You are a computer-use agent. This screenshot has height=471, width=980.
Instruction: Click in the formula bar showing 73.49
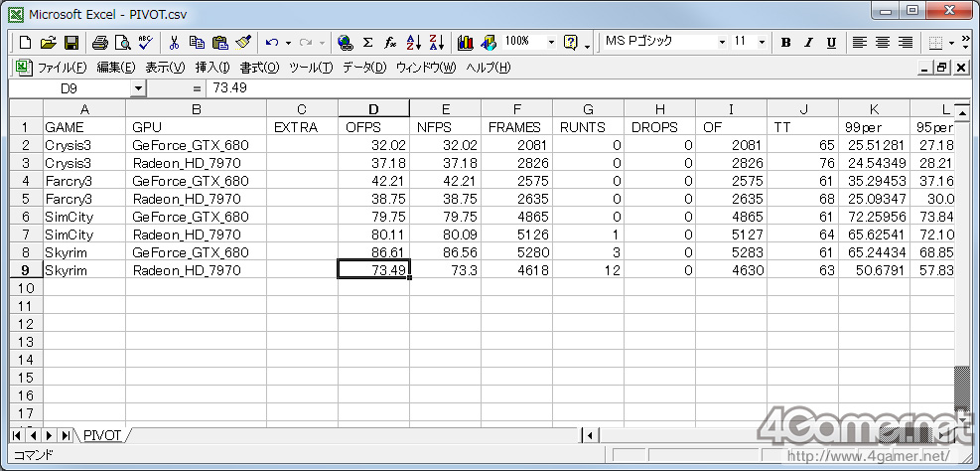pos(588,88)
